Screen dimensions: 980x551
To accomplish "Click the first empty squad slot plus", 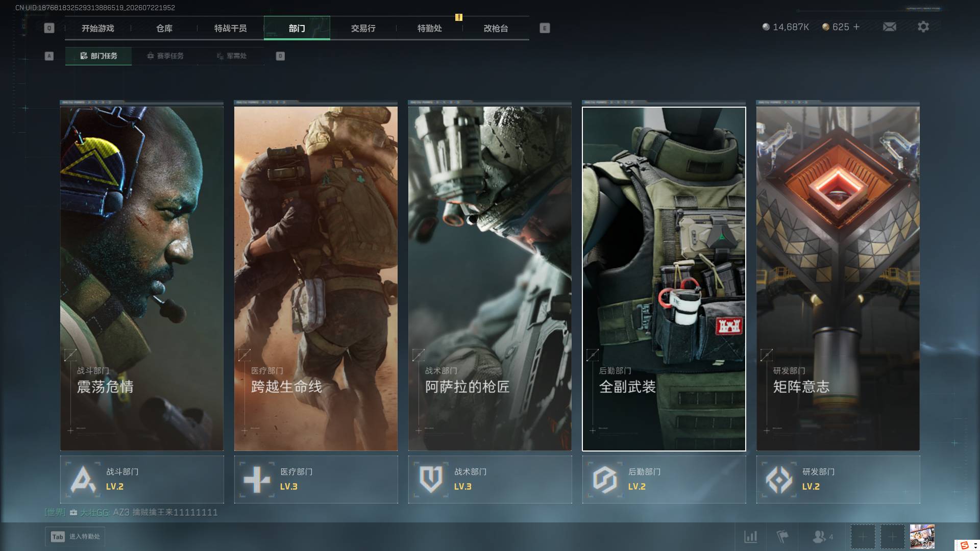I will (x=863, y=537).
